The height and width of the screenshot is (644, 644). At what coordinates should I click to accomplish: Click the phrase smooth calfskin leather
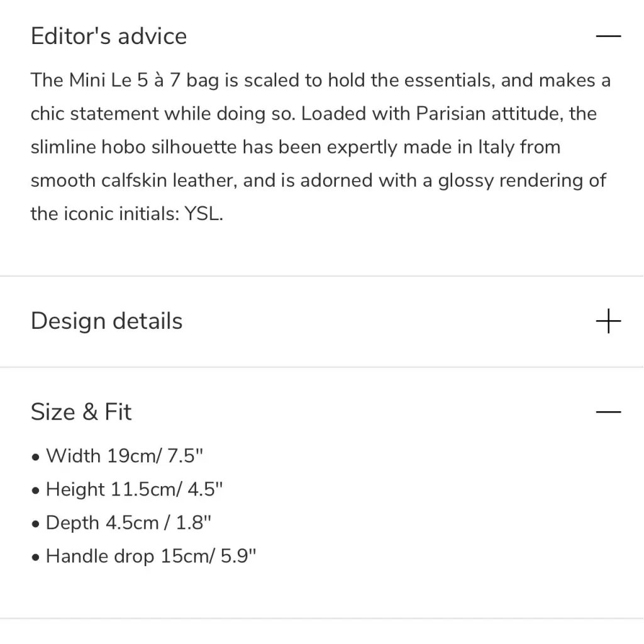point(134,180)
